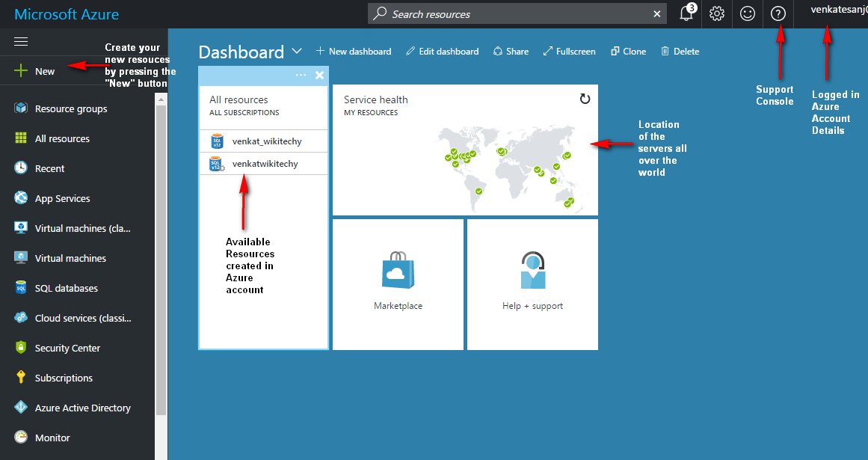Open the Marketplace tile label

point(398,306)
